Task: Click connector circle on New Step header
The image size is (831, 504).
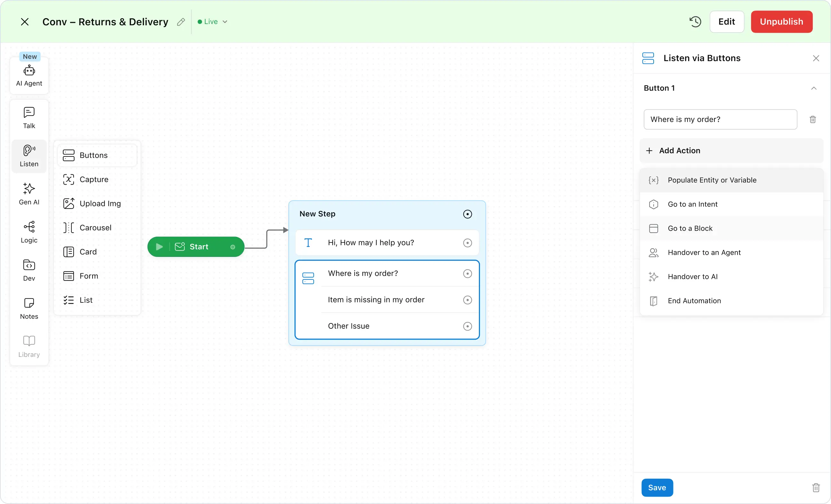Action: (x=467, y=214)
